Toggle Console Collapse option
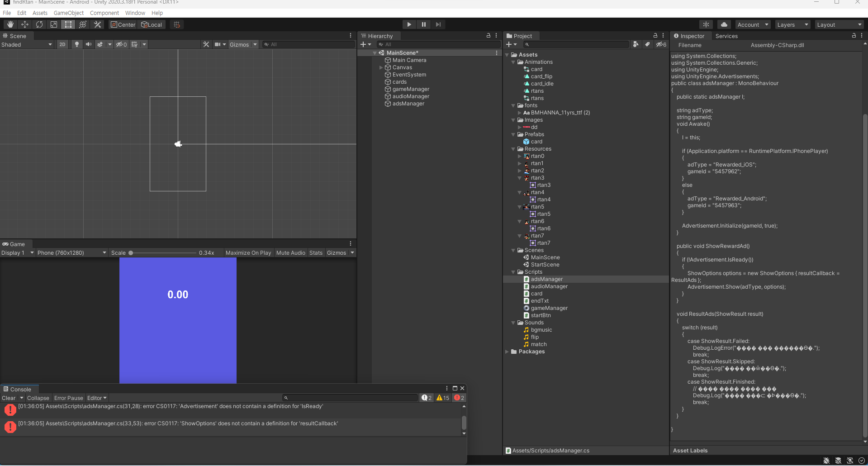Image resolution: width=868 pixels, height=466 pixels. click(38, 398)
